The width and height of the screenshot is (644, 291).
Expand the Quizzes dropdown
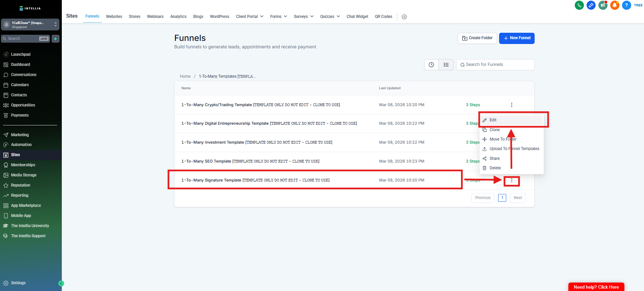pyautogui.click(x=330, y=17)
